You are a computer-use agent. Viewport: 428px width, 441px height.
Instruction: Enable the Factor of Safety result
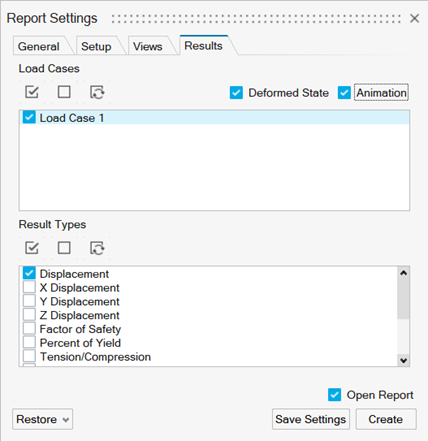click(29, 328)
